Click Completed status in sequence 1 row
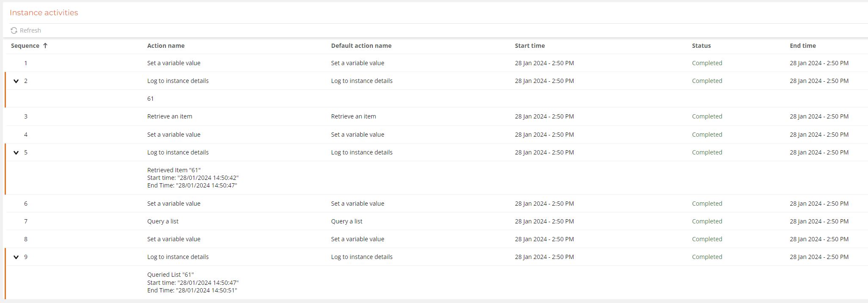This screenshot has height=303, width=868. [707, 63]
